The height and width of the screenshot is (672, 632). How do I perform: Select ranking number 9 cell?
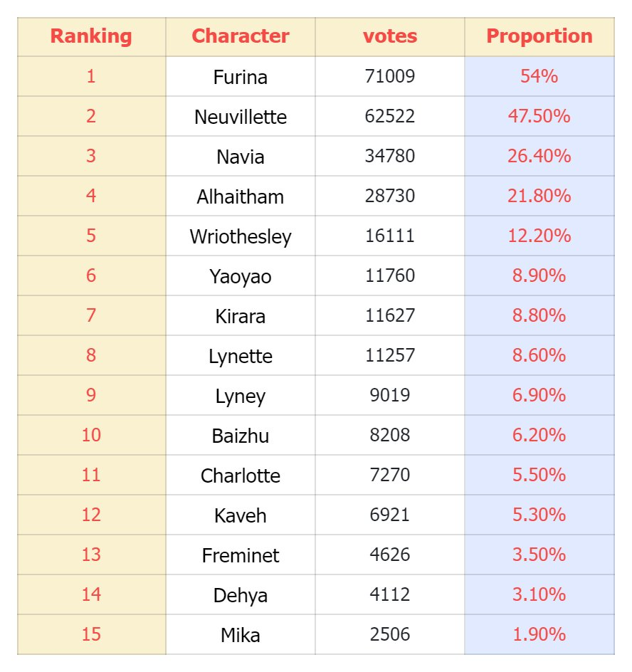(x=91, y=395)
